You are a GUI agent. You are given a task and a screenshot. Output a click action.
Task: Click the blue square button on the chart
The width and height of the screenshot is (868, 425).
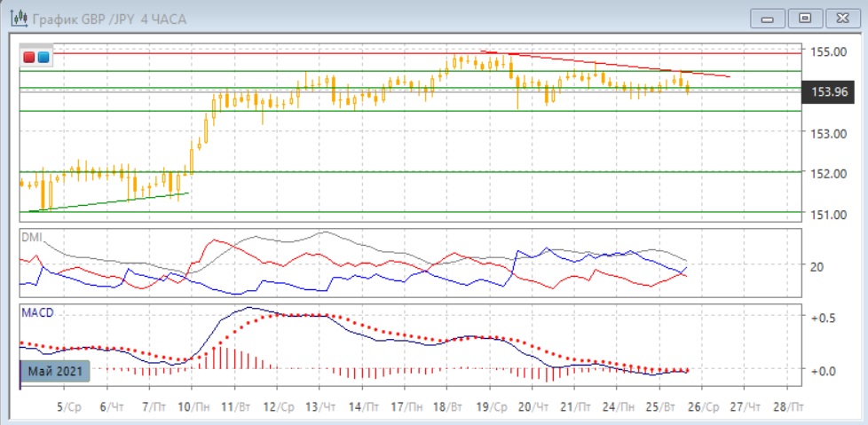(x=43, y=58)
